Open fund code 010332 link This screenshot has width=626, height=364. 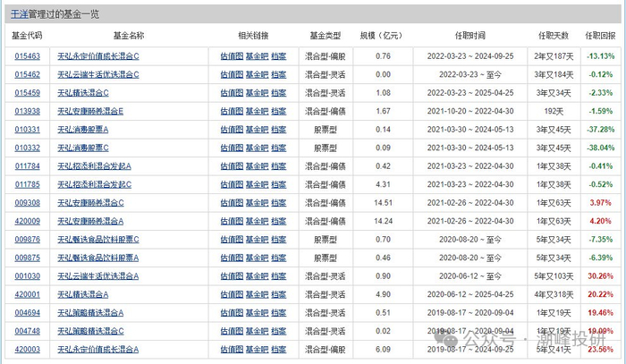point(27,148)
